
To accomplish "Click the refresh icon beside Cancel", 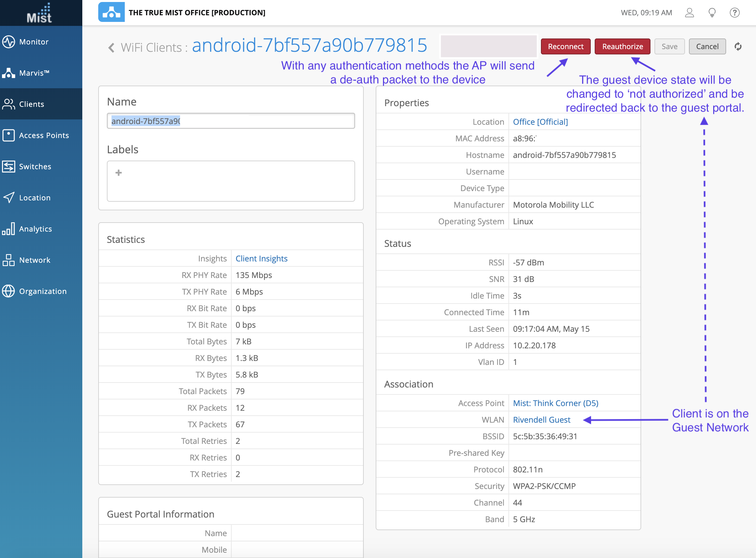I will coord(738,47).
